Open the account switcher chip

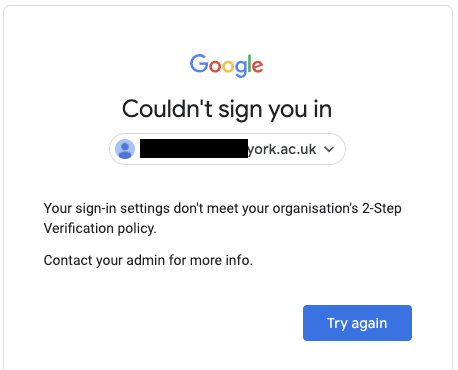click(227, 149)
